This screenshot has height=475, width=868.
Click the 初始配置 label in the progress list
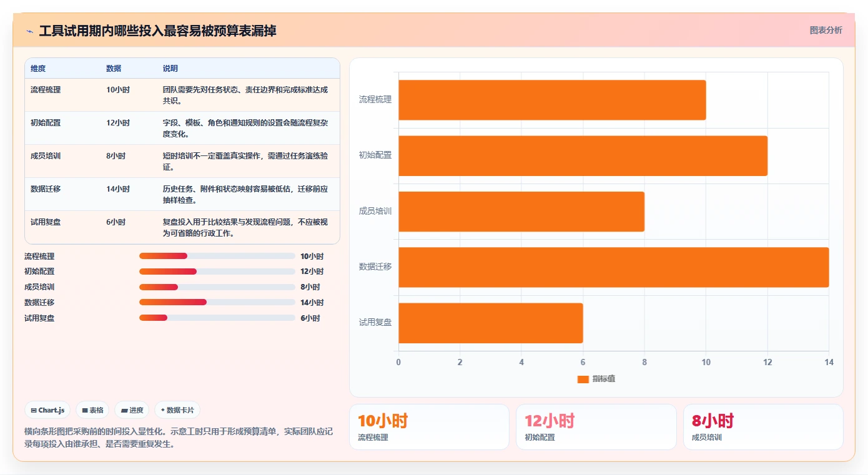click(39, 272)
